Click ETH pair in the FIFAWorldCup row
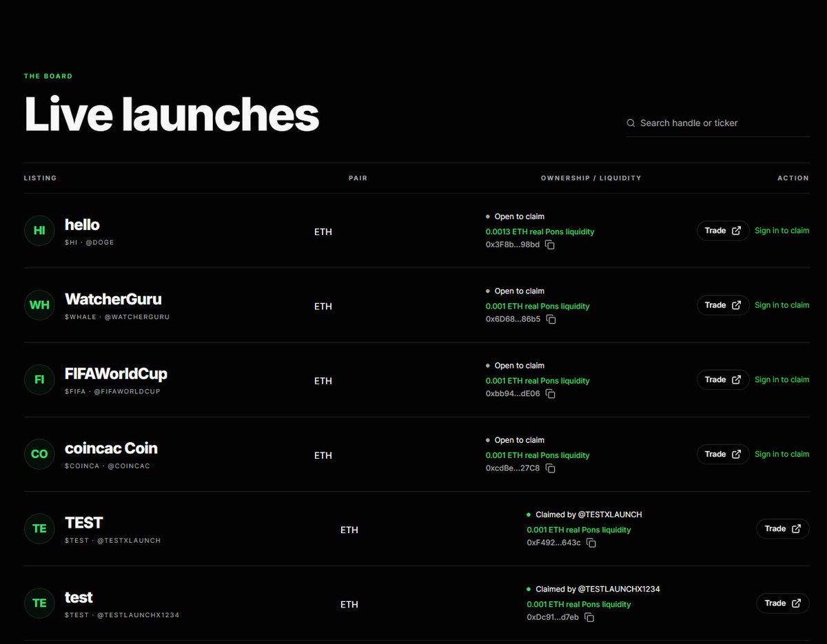Viewport: 827px width, 644px height. click(323, 381)
